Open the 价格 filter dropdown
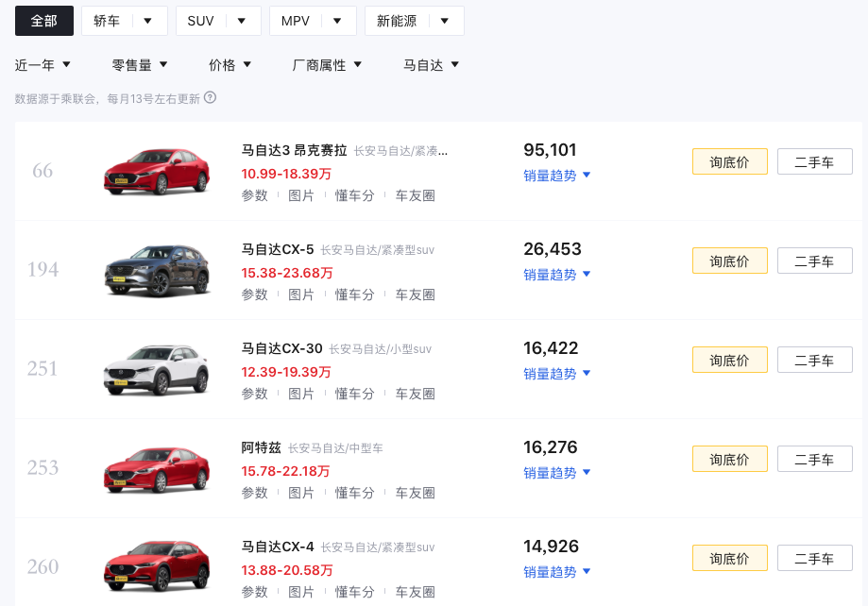Image resolution: width=868 pixels, height=606 pixels. [x=230, y=65]
